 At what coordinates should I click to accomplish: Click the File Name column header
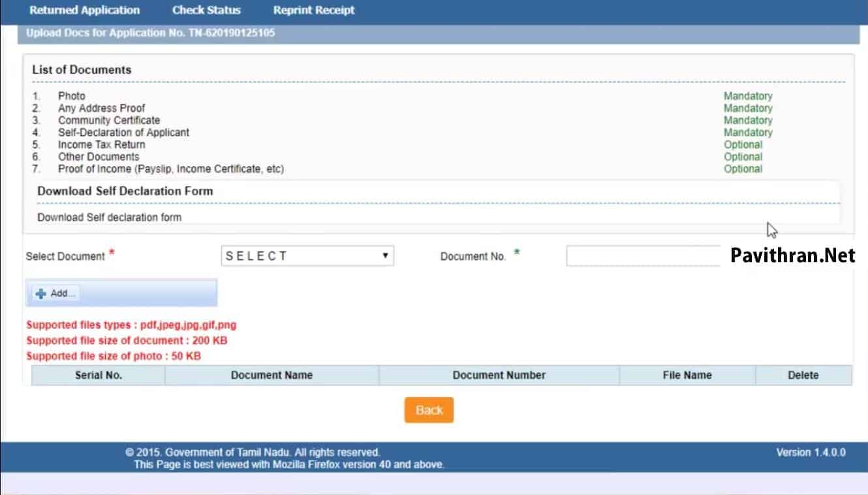coord(687,375)
